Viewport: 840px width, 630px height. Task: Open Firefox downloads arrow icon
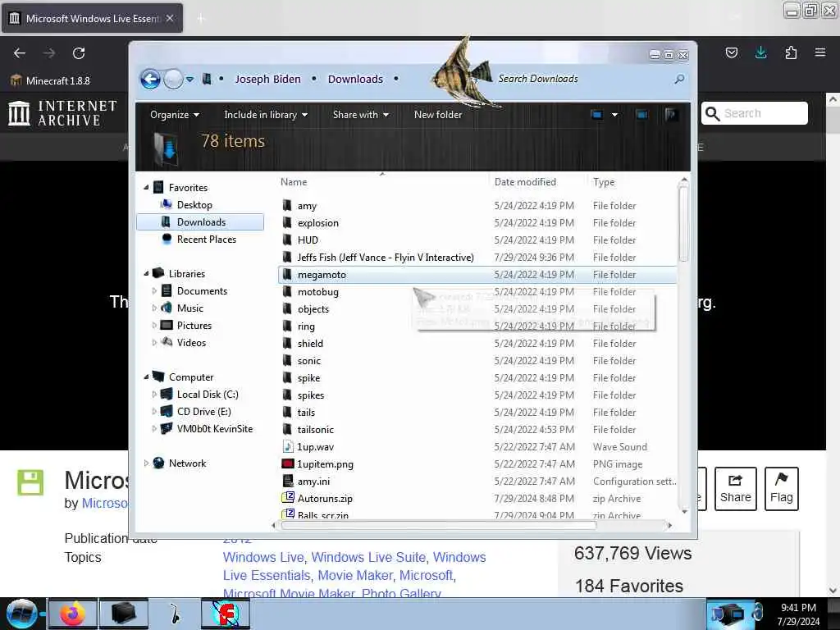click(760, 52)
